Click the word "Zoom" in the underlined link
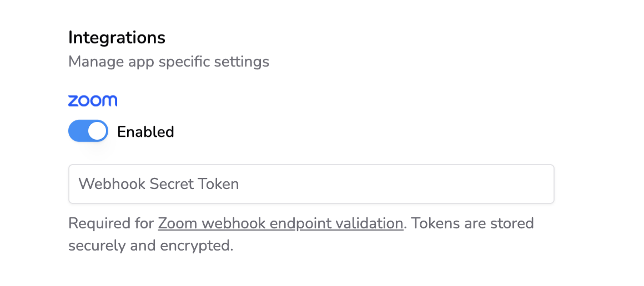Image resolution: width=644 pixels, height=286 pixels. point(177,223)
